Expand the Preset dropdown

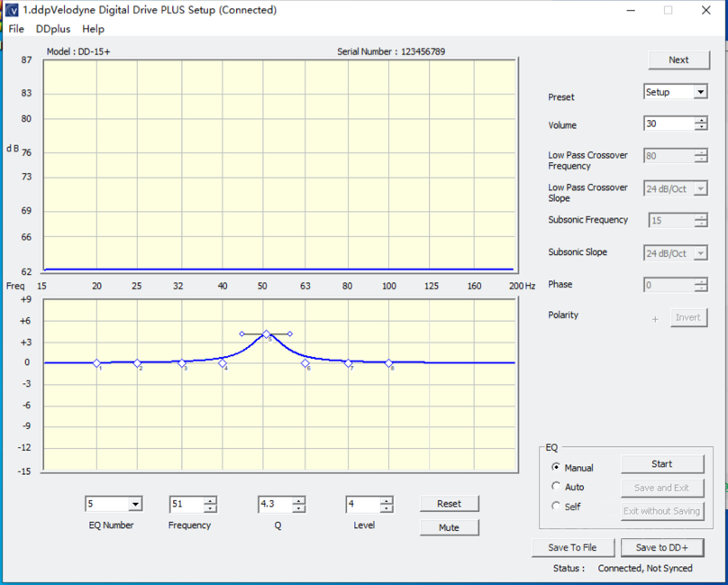coord(700,92)
